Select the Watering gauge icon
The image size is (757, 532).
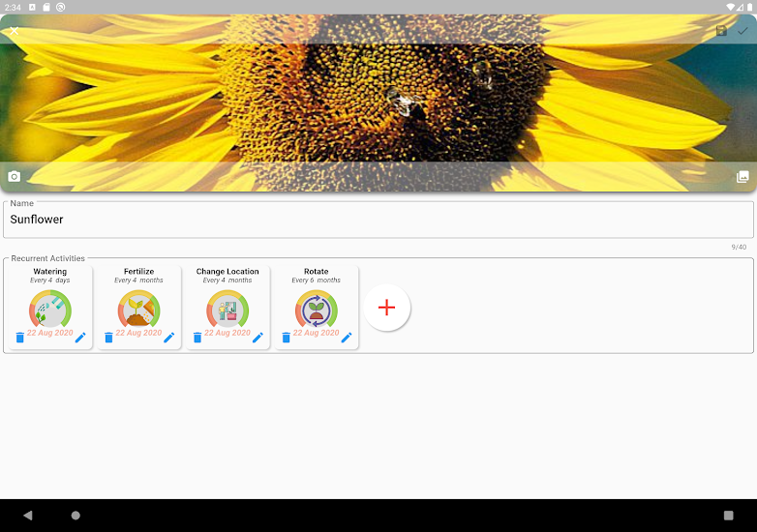[50, 309]
